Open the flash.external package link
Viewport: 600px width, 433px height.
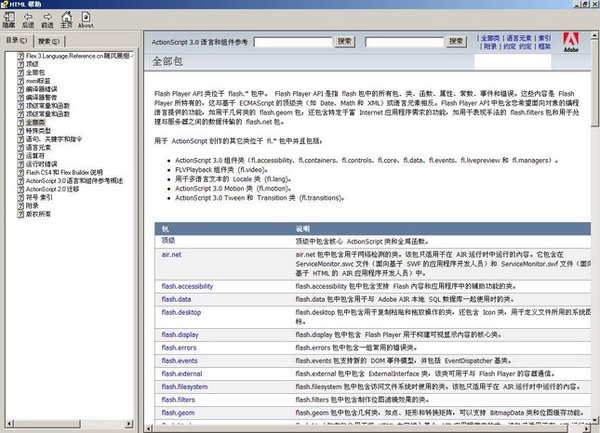[x=182, y=374]
